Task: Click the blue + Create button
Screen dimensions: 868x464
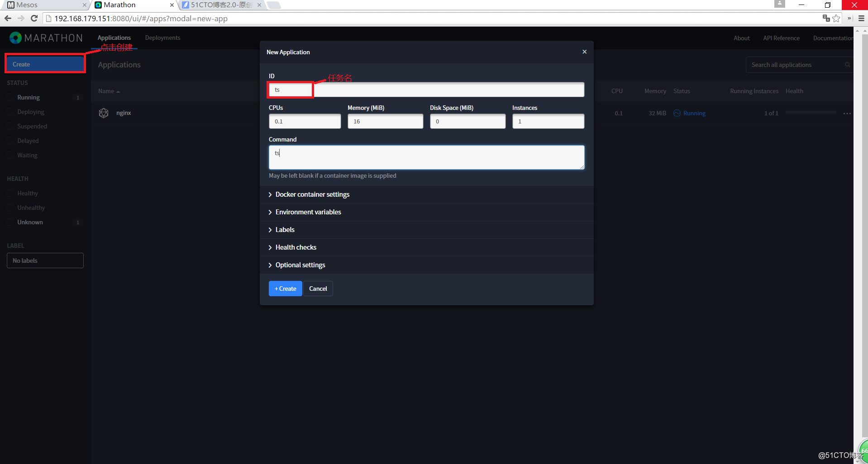Action: [285, 289]
